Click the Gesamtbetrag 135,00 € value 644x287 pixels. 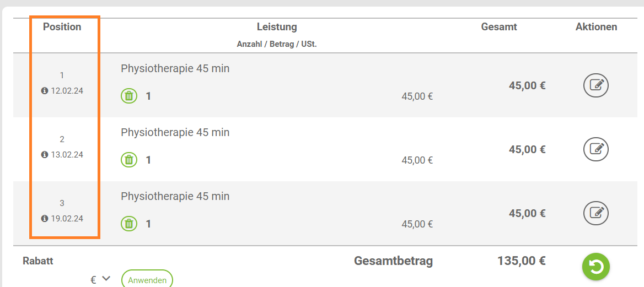point(522,261)
